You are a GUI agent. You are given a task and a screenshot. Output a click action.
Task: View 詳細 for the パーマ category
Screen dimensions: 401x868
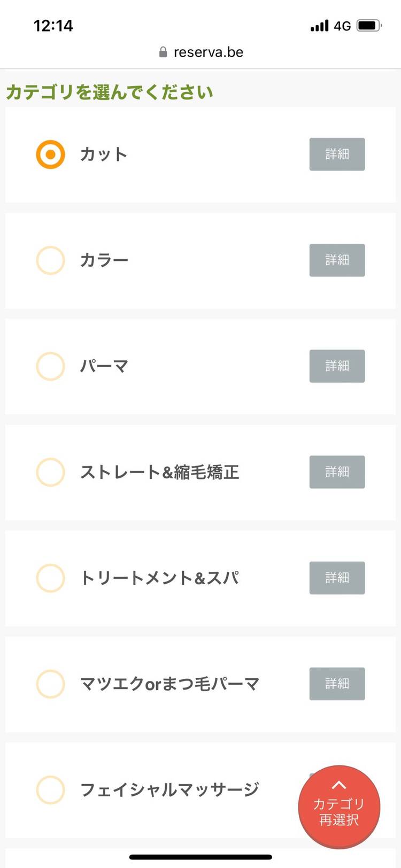337,366
